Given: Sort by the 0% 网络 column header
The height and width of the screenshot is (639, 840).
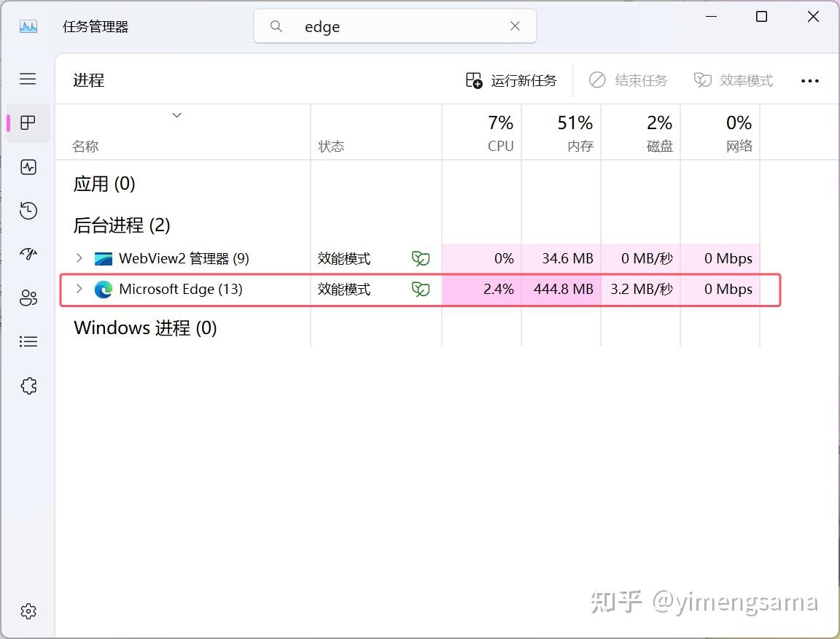Looking at the screenshot, I should (720, 133).
